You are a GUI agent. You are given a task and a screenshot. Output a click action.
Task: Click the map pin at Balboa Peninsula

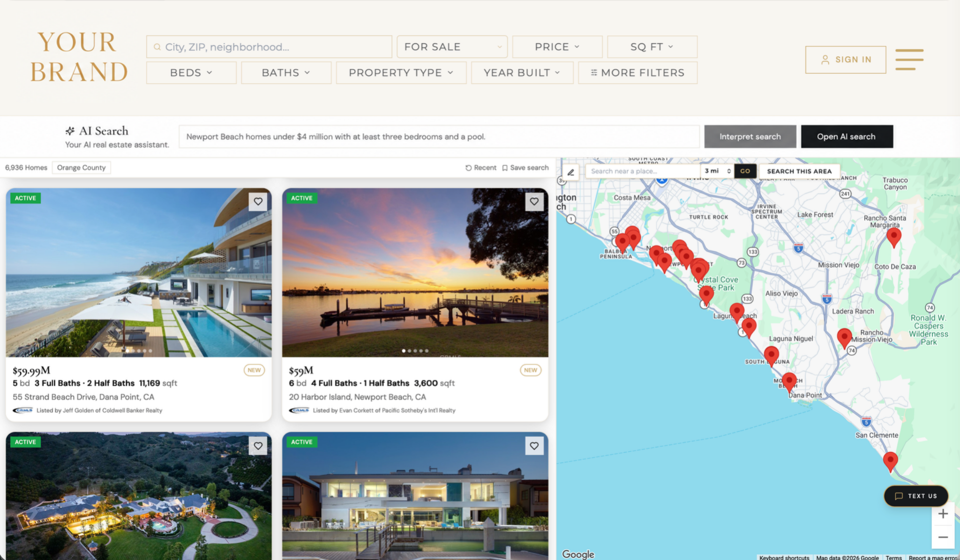622,242
